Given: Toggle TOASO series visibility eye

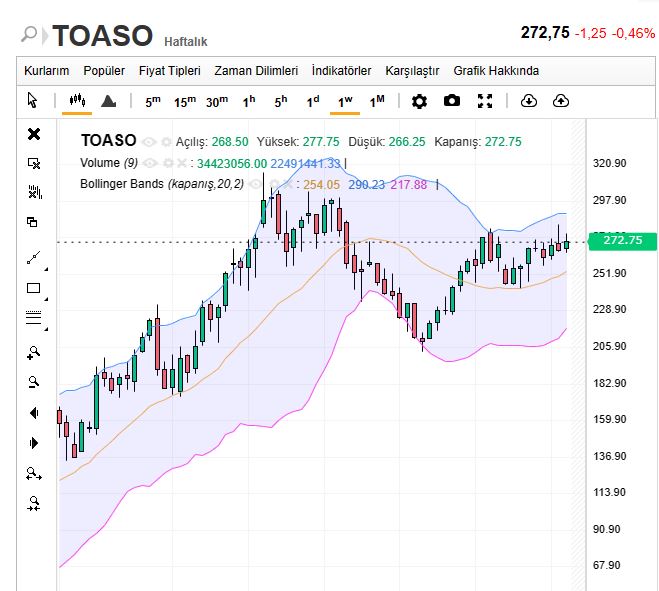Looking at the screenshot, I should tap(149, 142).
